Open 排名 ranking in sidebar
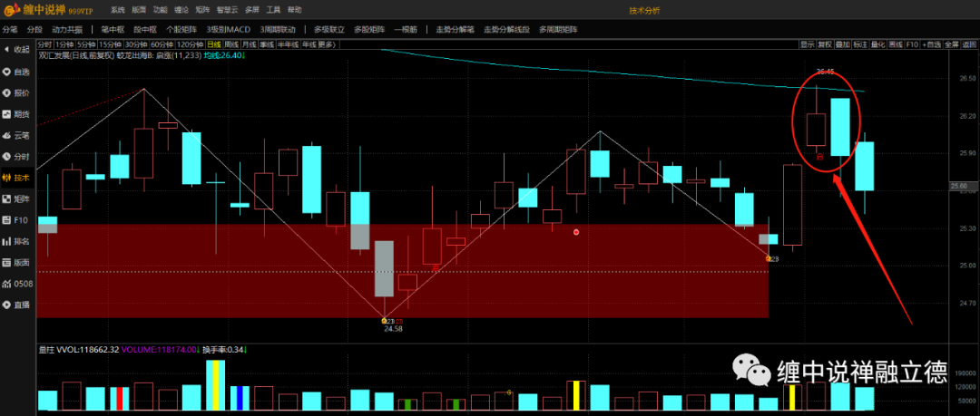The image size is (980, 416). click(17, 241)
